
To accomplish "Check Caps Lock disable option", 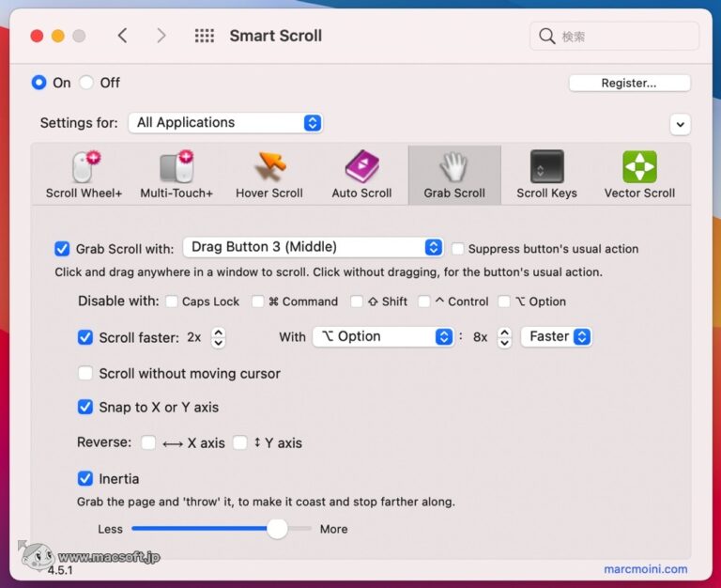I will tap(172, 302).
